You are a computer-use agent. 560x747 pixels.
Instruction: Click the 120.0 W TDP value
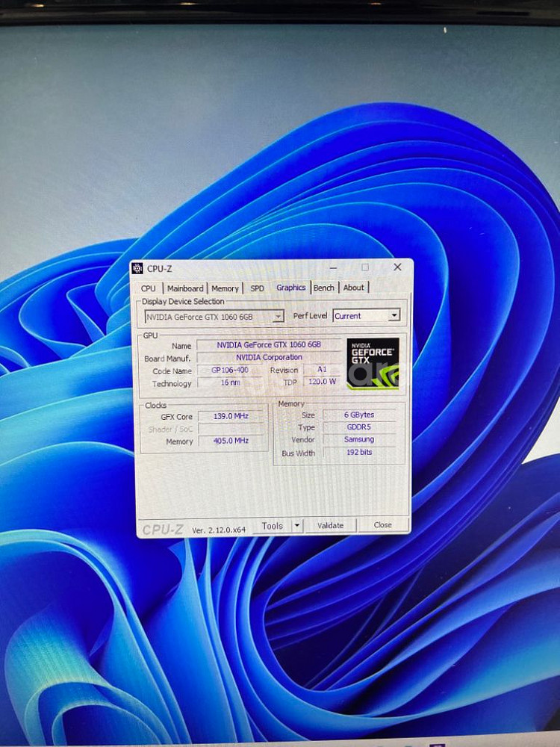322,382
